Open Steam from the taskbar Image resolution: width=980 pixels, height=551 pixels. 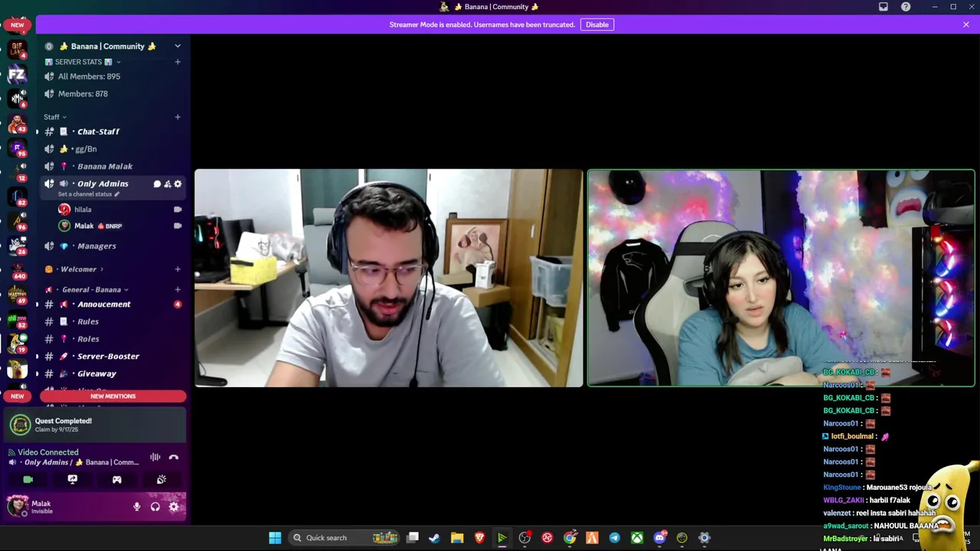434,538
